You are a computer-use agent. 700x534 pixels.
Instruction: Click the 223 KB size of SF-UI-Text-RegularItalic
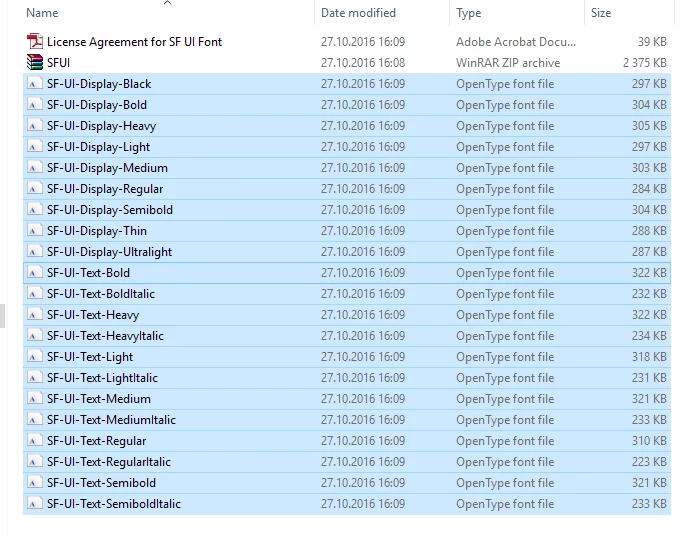[x=649, y=461]
